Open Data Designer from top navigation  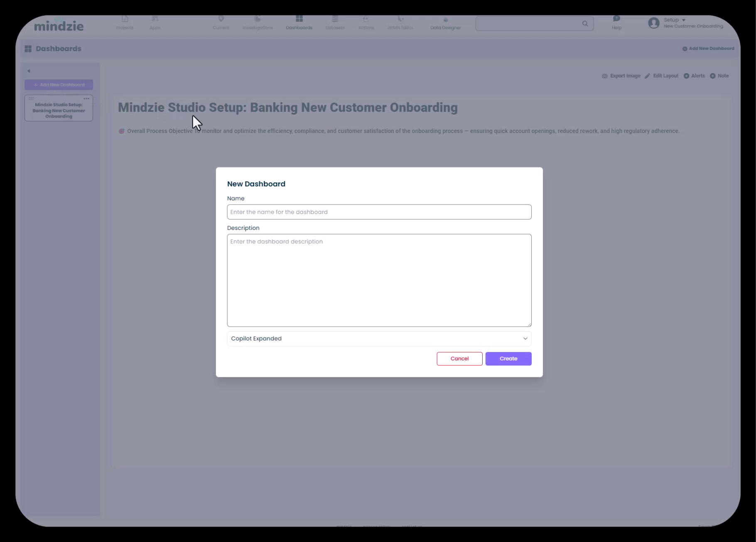445,22
